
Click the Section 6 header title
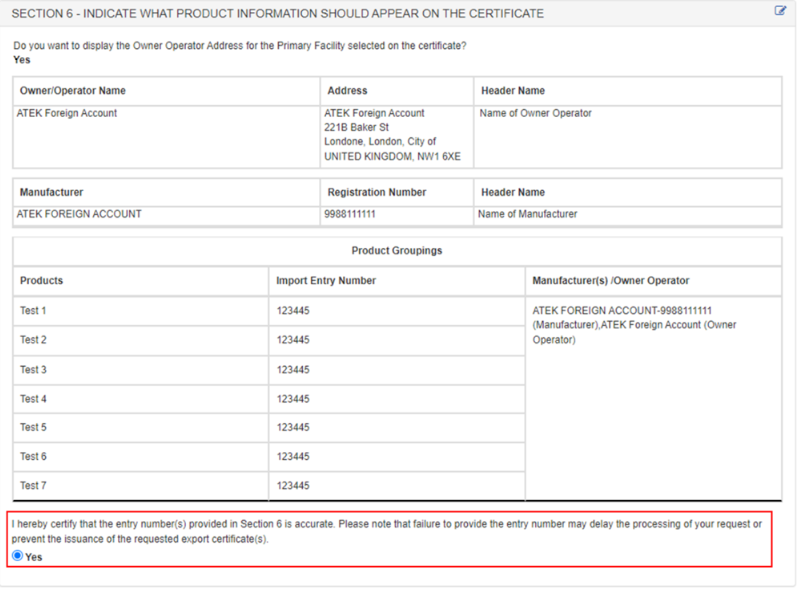coord(277,13)
